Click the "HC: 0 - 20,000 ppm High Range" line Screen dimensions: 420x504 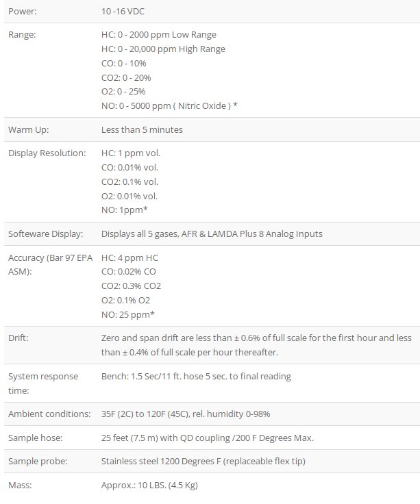coord(163,49)
